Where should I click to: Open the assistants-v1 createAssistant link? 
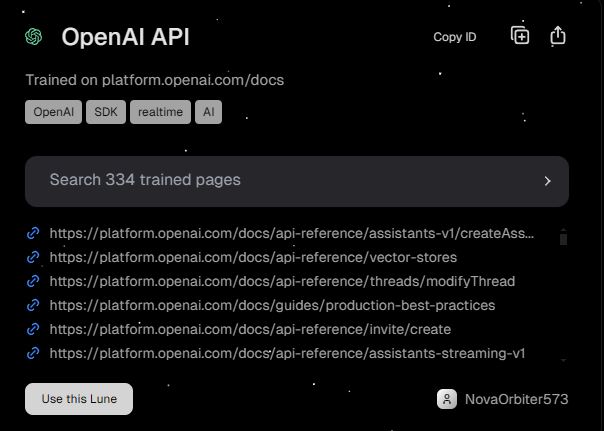291,233
